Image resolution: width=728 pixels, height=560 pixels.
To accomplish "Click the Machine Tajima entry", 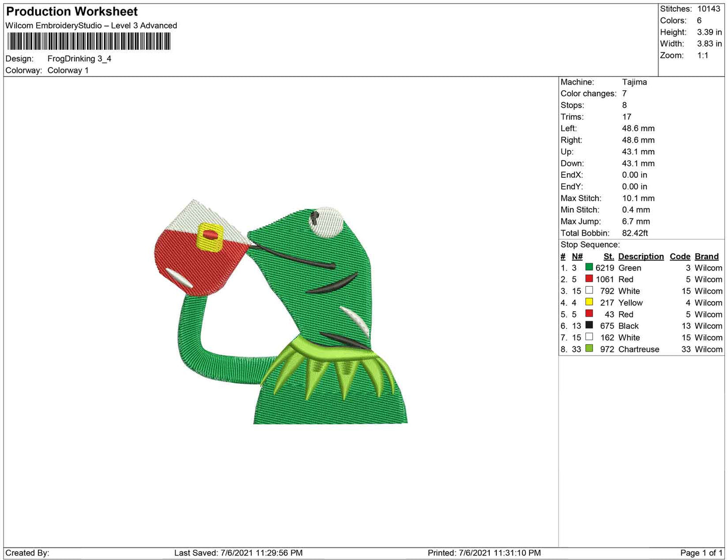I will point(635,82).
